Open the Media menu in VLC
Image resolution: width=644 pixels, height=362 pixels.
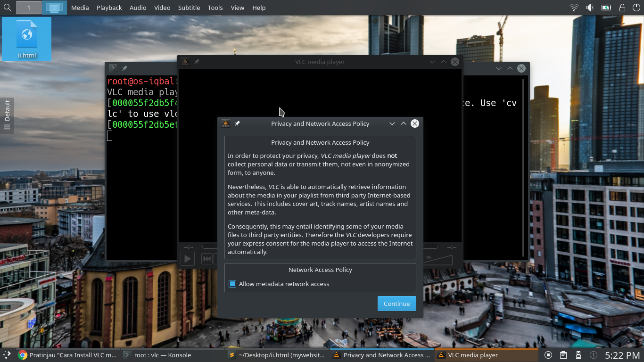coord(80,8)
